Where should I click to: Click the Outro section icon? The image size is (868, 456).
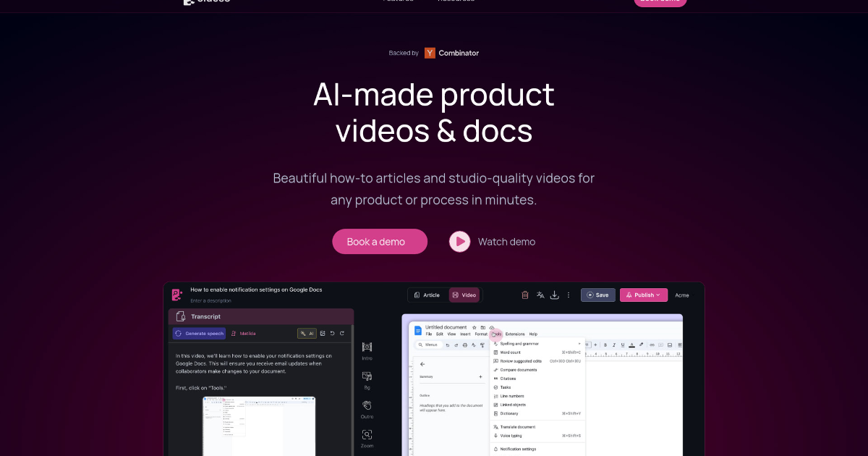point(367,404)
